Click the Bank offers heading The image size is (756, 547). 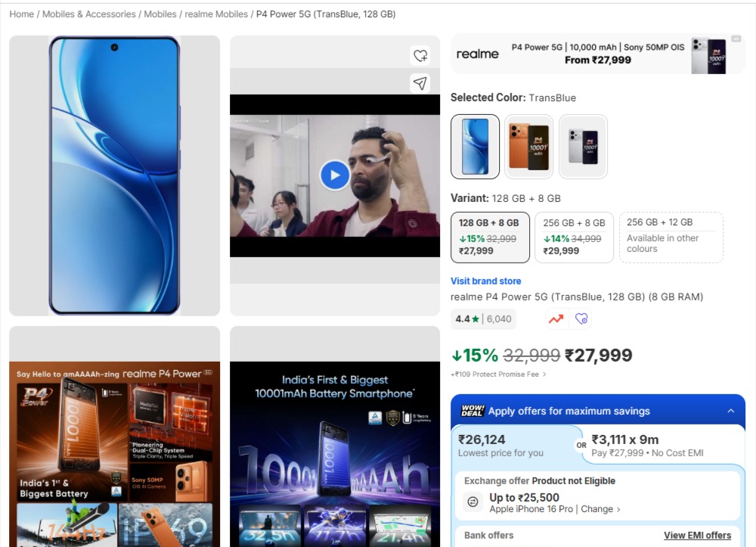(x=488, y=536)
